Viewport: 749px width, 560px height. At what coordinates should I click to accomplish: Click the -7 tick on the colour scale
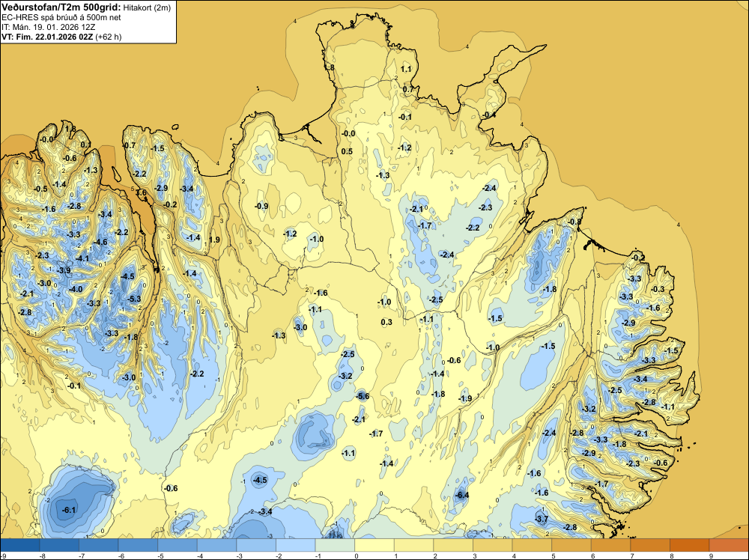81,556
